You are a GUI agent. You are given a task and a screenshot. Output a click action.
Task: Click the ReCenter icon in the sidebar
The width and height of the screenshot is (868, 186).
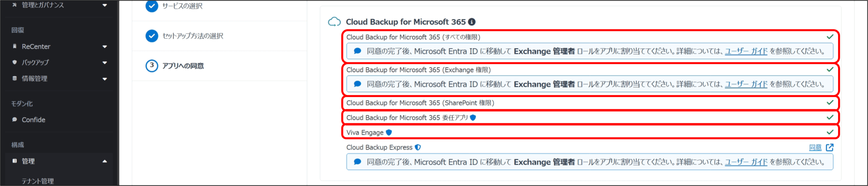pyautogui.click(x=15, y=46)
